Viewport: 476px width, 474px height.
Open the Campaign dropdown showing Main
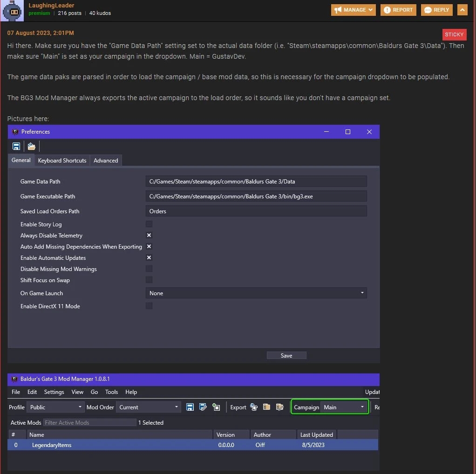pos(344,407)
